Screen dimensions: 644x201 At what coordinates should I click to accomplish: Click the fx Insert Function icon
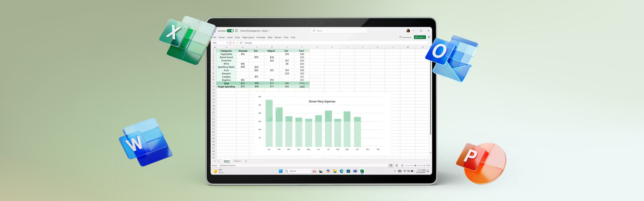[241, 43]
